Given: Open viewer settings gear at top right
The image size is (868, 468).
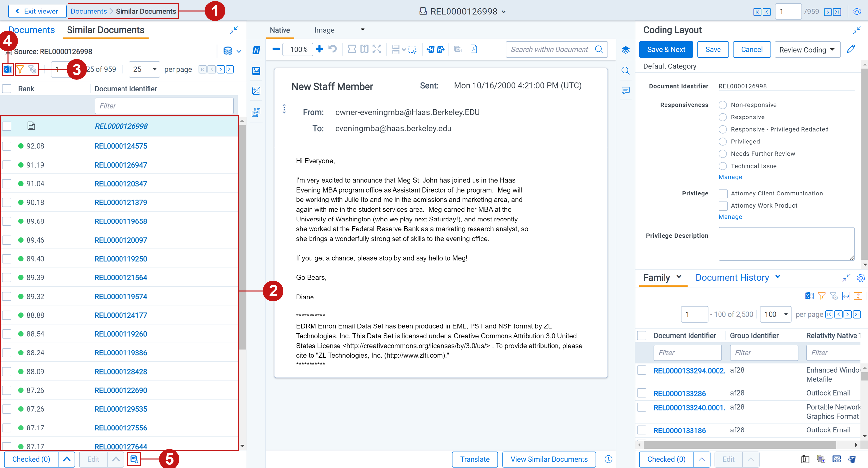Looking at the screenshot, I should pos(857,12).
